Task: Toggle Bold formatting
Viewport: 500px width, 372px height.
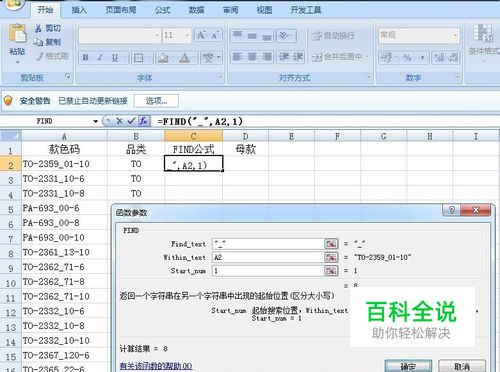Action: point(85,58)
